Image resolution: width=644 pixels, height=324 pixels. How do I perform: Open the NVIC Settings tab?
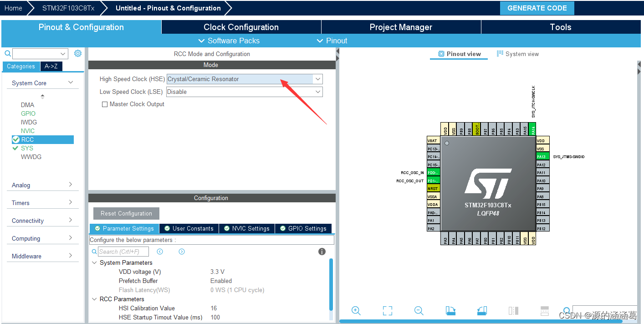click(246, 228)
